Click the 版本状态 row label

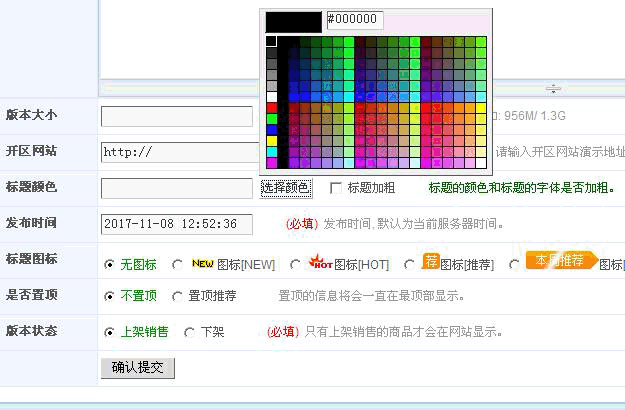[x=31, y=331]
